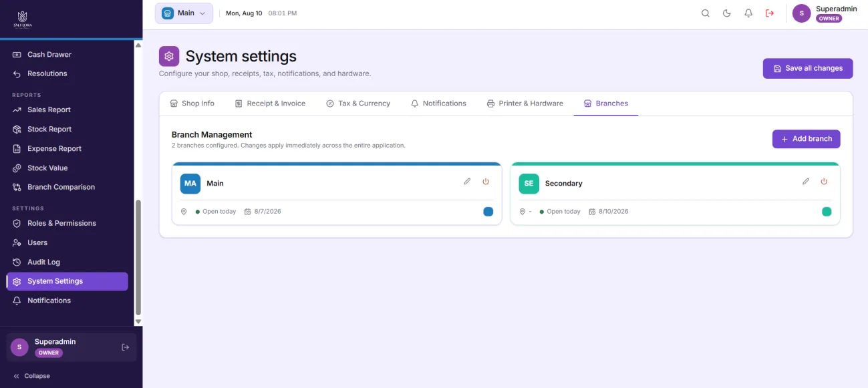The height and width of the screenshot is (388, 868).
Task: Click the MA branch avatar badge
Action: tap(190, 183)
